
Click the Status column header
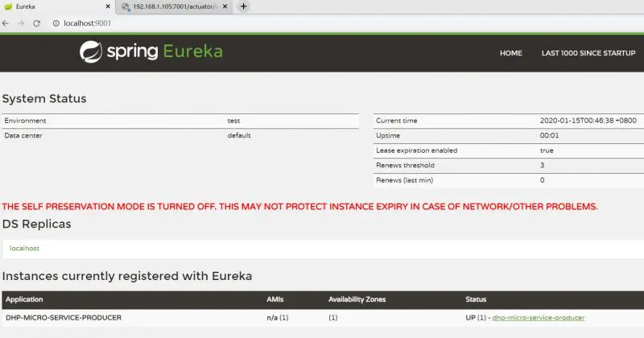(x=476, y=299)
